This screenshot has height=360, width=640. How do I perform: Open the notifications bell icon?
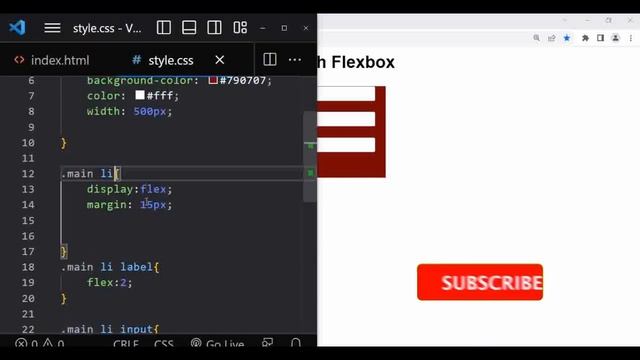tap(296, 343)
